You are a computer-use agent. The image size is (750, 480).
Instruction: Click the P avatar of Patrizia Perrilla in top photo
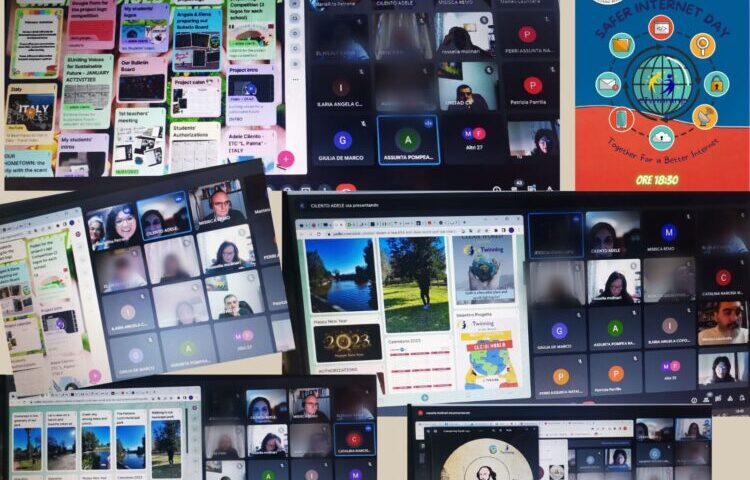tap(532, 86)
